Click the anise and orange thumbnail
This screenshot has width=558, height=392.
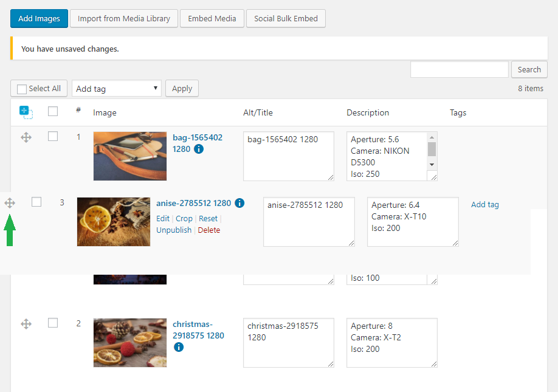click(114, 222)
